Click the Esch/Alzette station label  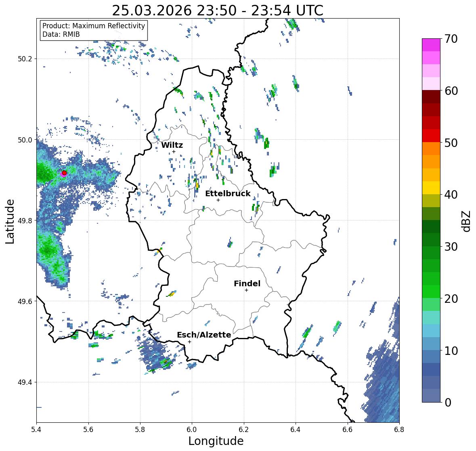pyautogui.click(x=204, y=335)
